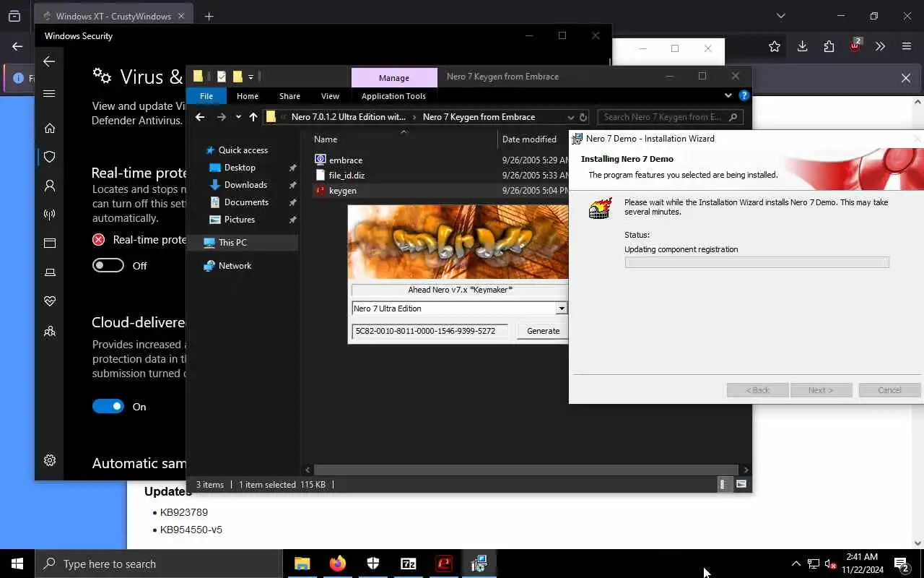924x578 pixels.
Task: Click taskbar search box
Action: [x=159, y=564]
